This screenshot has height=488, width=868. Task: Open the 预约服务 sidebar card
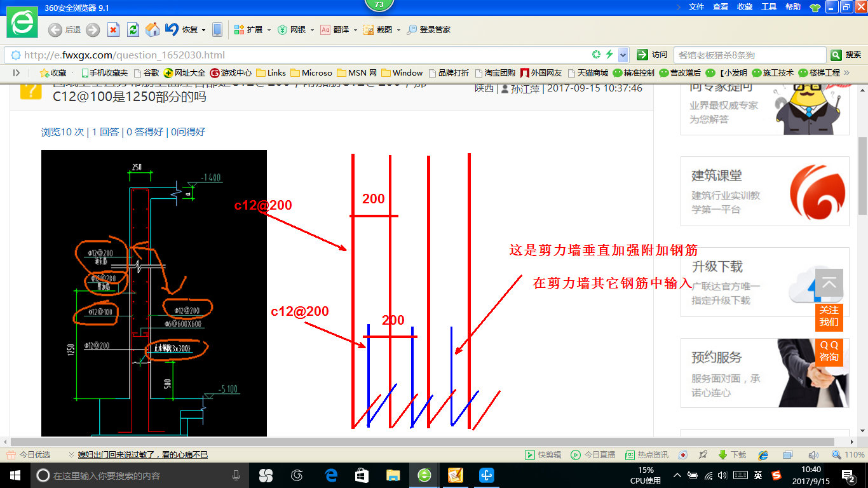(x=765, y=373)
